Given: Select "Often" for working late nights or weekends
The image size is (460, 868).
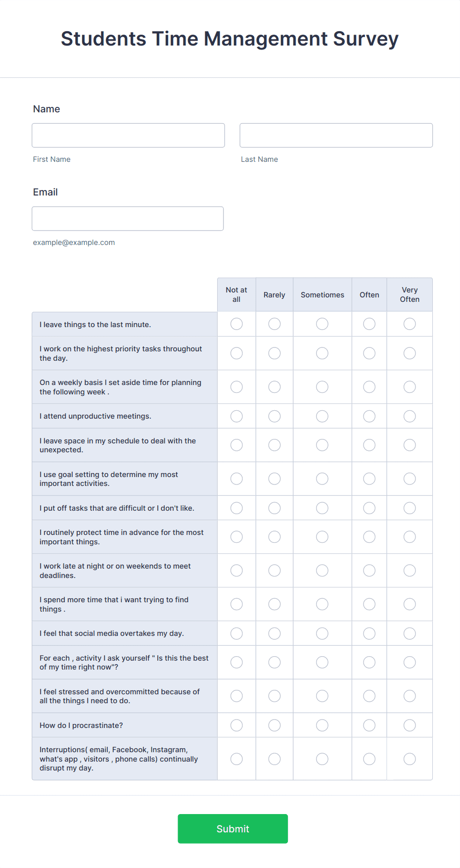Looking at the screenshot, I should coord(369,570).
